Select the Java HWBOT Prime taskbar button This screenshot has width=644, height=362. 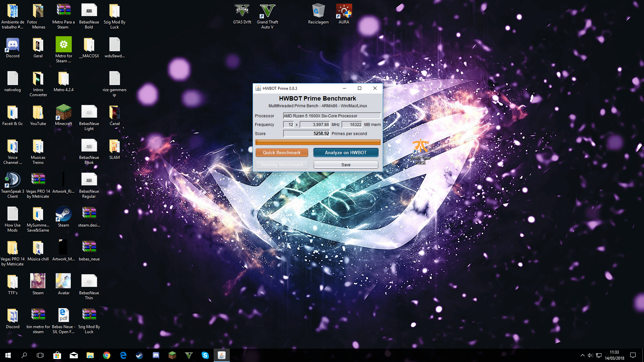[222, 355]
